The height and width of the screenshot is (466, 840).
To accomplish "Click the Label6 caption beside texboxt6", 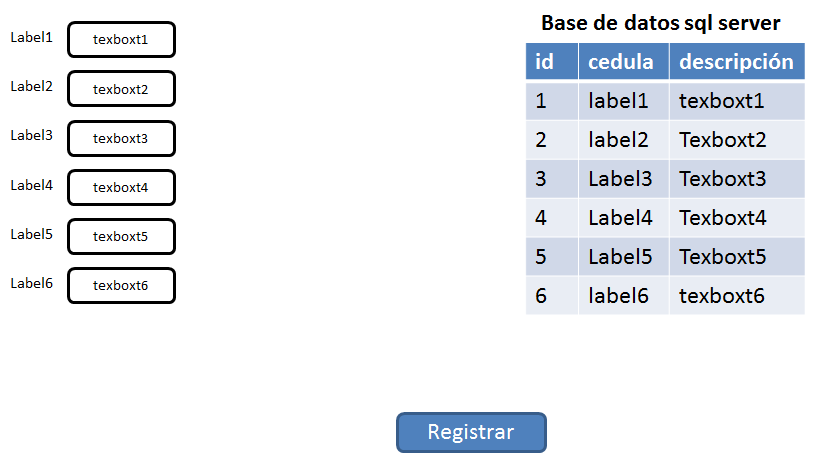I will pos(32,283).
